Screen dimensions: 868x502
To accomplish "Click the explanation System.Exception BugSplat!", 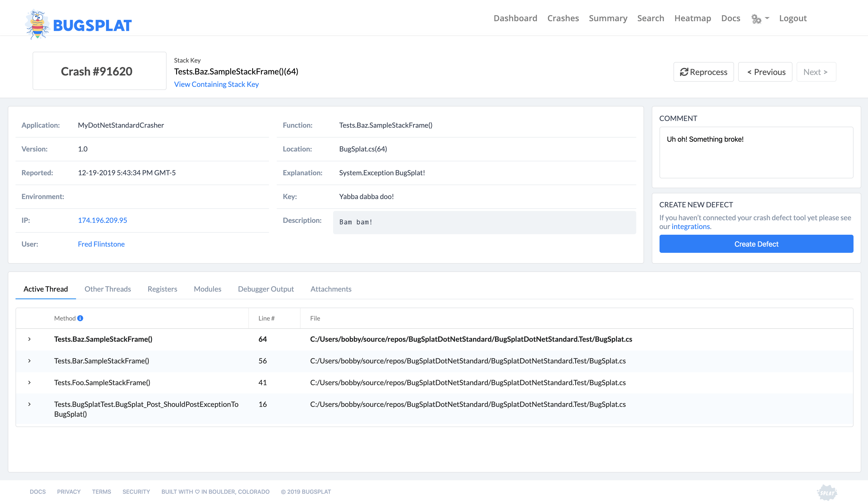I will [382, 173].
